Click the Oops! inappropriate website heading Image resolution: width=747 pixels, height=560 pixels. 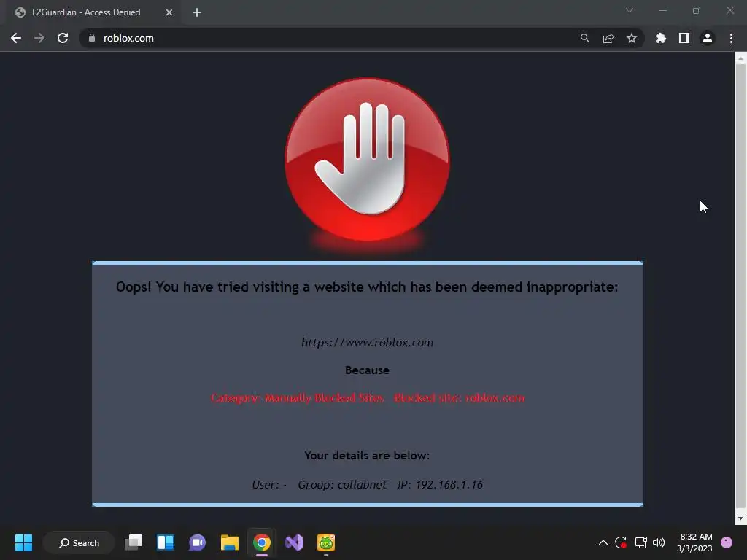click(x=367, y=287)
